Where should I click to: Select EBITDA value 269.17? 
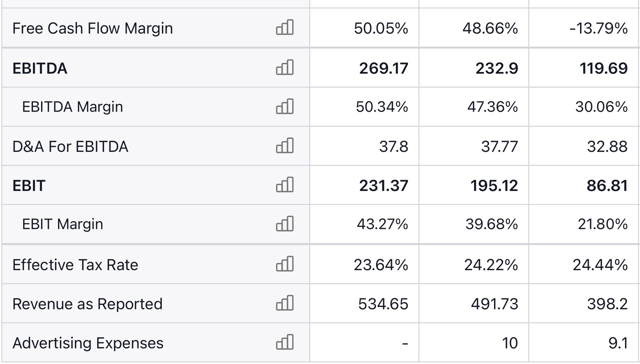pos(383,68)
